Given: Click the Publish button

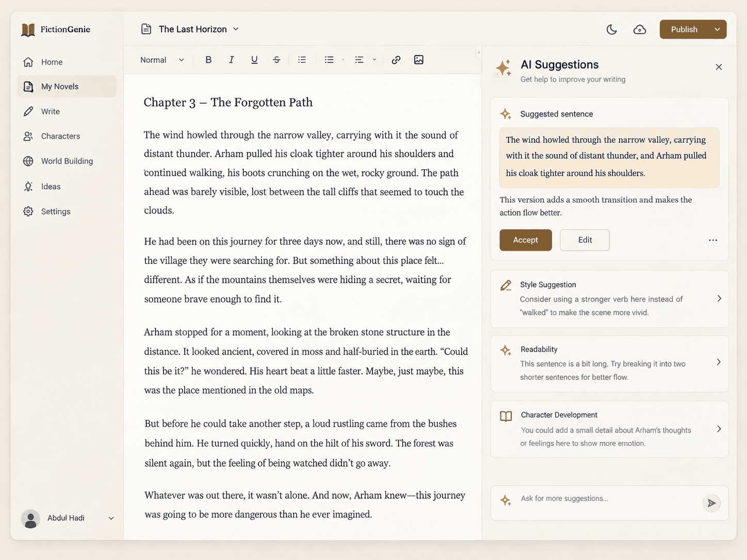Looking at the screenshot, I should 684,29.
